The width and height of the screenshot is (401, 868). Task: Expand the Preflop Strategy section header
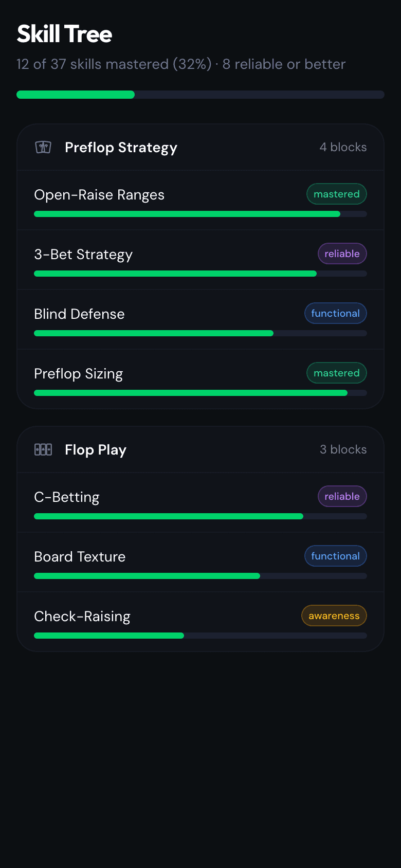tap(200, 148)
